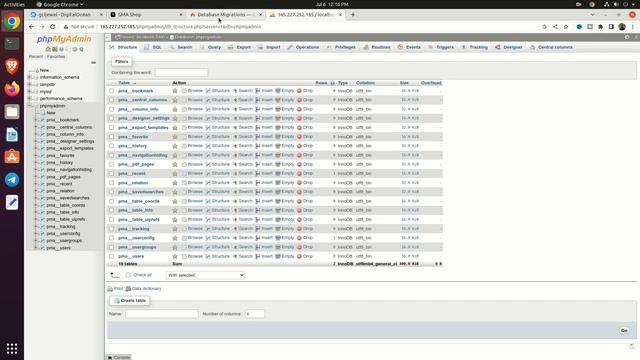
Task: Click the Create table button
Action: pos(130,301)
